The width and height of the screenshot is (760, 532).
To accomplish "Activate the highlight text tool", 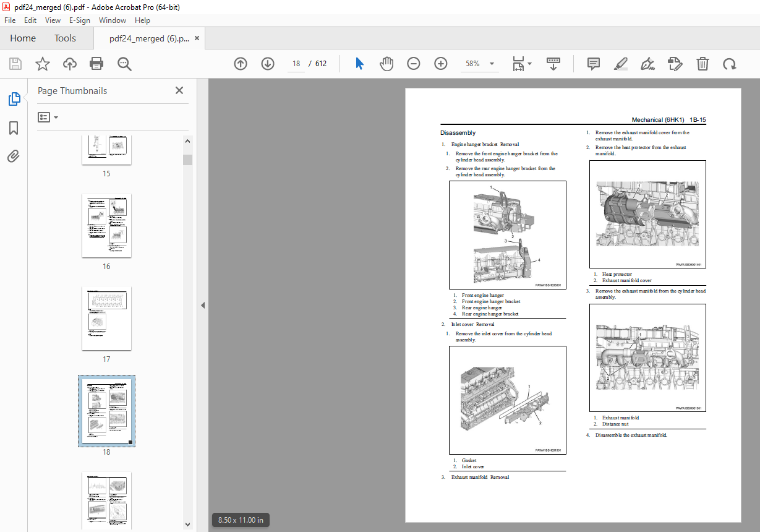I will point(620,64).
